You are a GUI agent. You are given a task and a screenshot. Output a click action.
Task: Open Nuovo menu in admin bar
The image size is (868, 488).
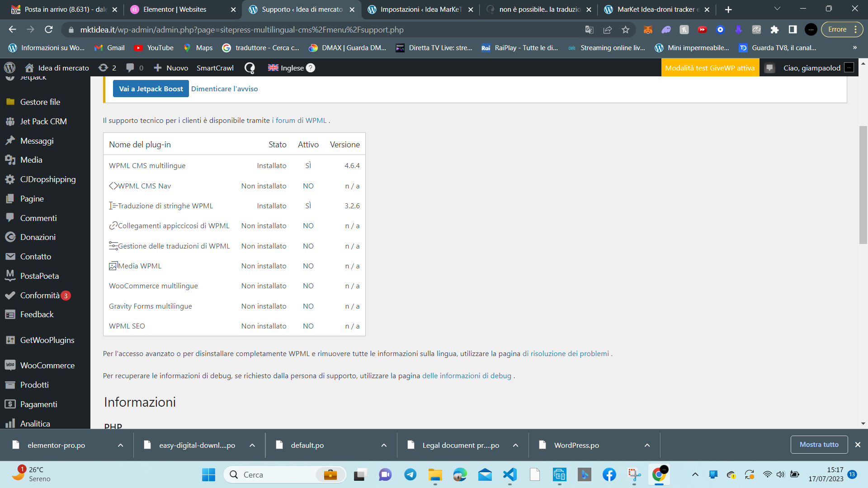[171, 68]
